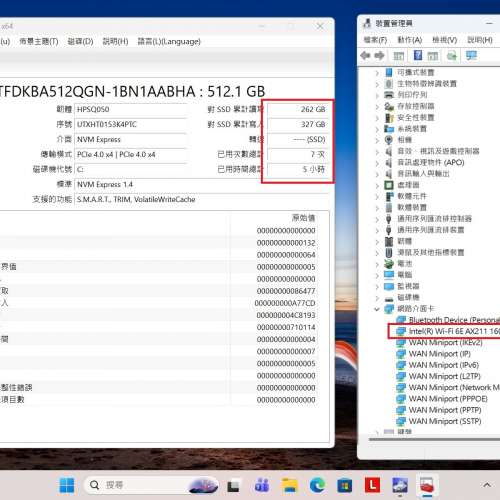
Task: Click the Device Manager title bar icon
Action: (367, 23)
